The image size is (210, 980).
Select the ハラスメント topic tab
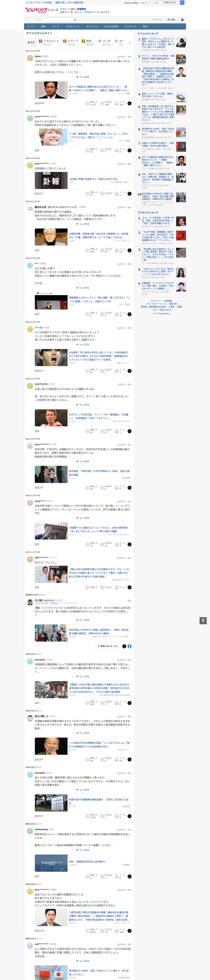[49, 42]
